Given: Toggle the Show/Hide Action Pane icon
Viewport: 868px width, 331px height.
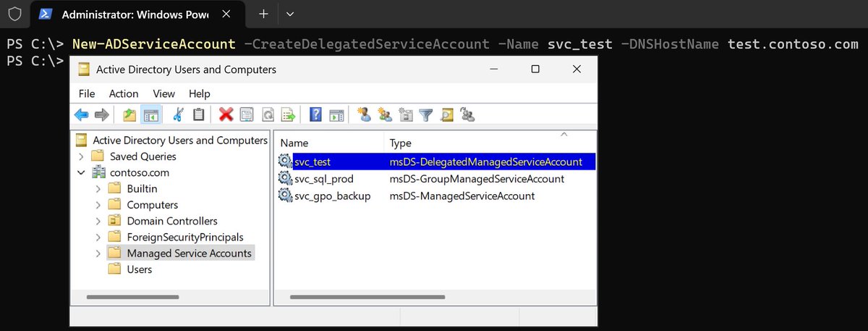Looking at the screenshot, I should (336, 114).
